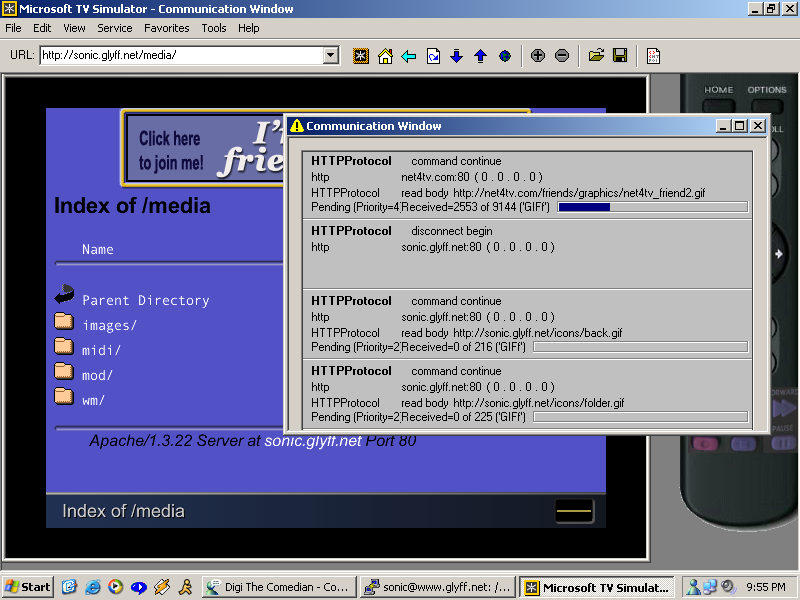The image size is (800, 600).
Task: Open the images/ directory link
Action: coord(109,325)
